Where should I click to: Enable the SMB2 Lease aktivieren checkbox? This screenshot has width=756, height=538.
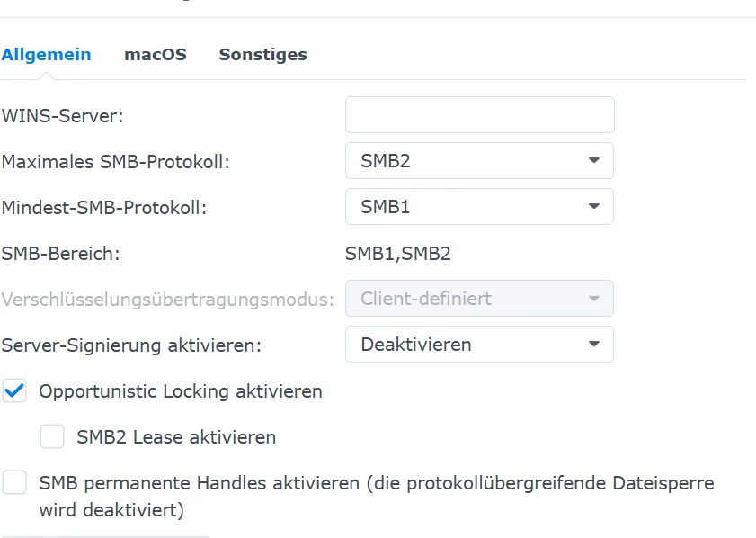click(x=52, y=436)
